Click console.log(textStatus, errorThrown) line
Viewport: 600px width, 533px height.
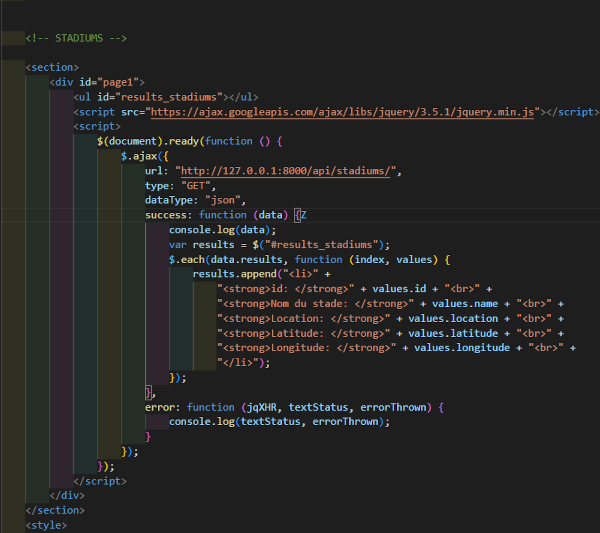(x=278, y=422)
